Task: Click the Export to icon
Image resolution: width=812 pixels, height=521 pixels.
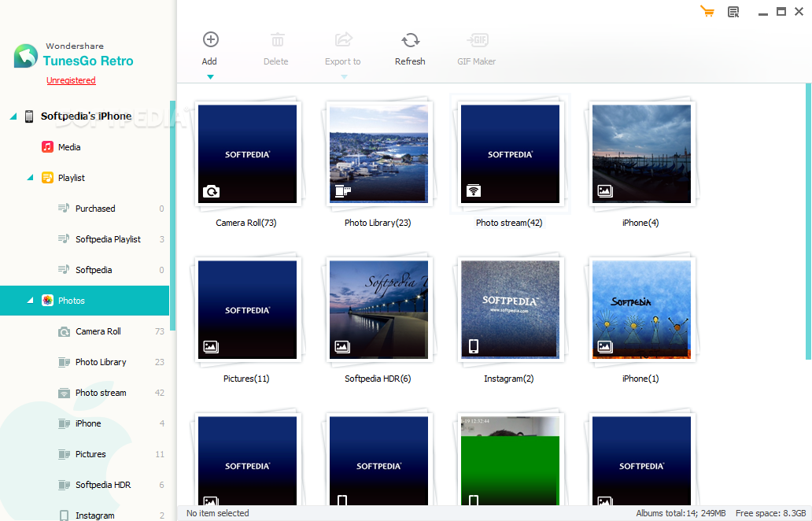Action: point(343,39)
